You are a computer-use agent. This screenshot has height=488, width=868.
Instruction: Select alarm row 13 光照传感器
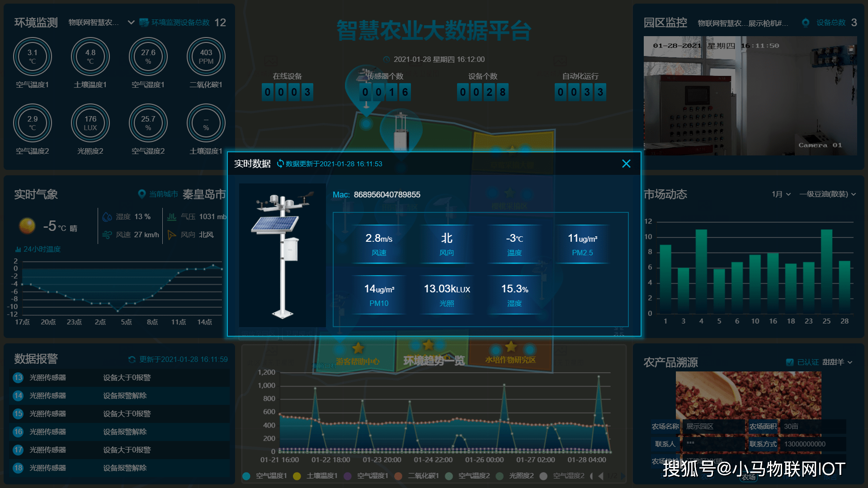coord(119,378)
